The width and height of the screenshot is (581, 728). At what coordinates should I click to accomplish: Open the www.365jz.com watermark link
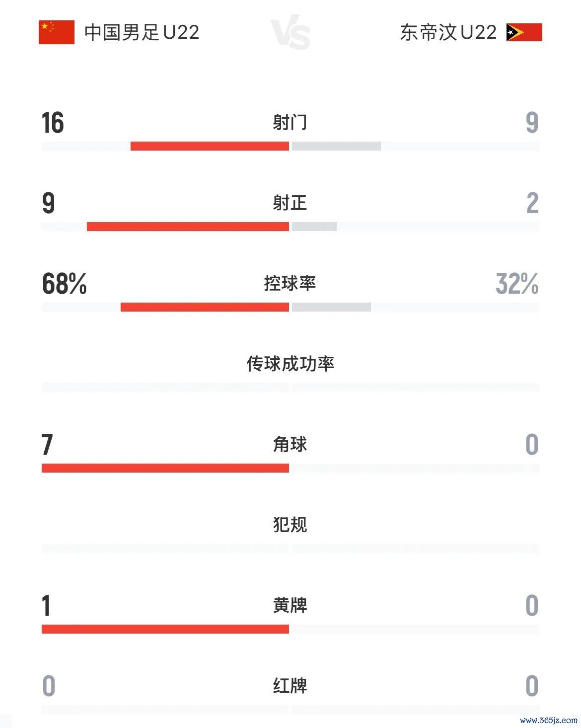pyautogui.click(x=548, y=720)
